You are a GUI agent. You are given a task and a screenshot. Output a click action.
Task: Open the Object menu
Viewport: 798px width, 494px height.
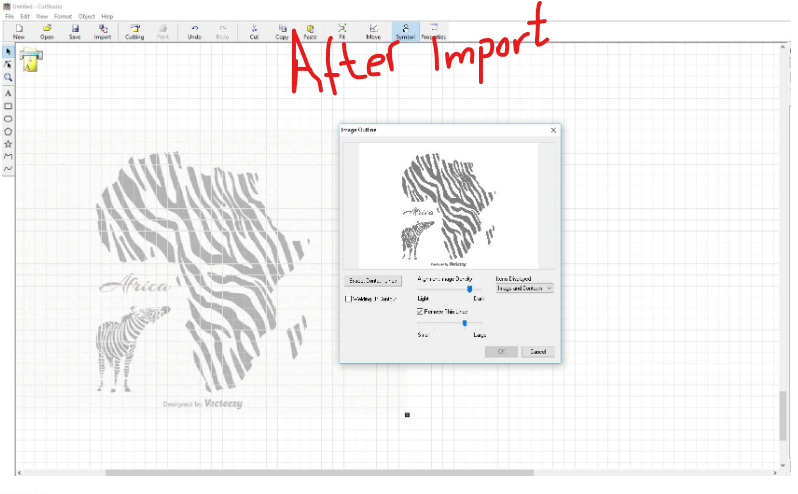(87, 16)
